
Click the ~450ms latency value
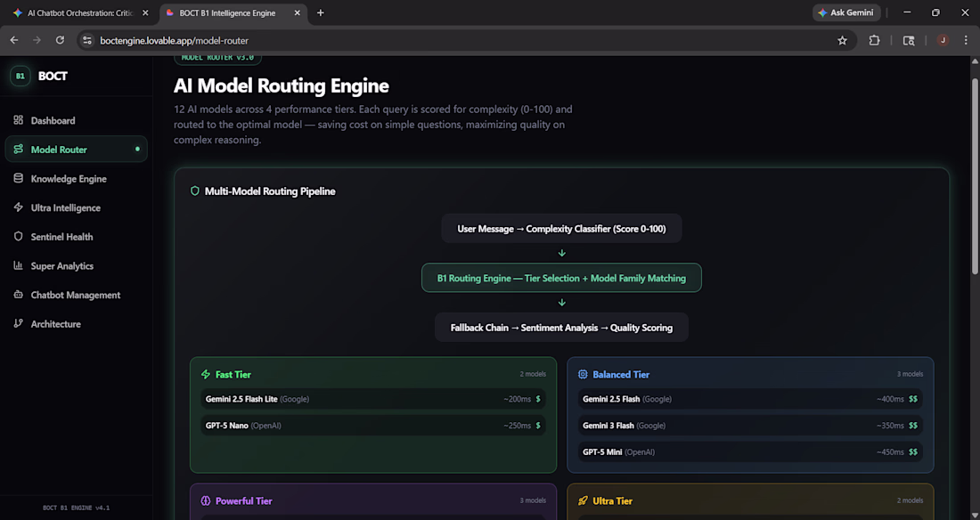click(x=890, y=451)
